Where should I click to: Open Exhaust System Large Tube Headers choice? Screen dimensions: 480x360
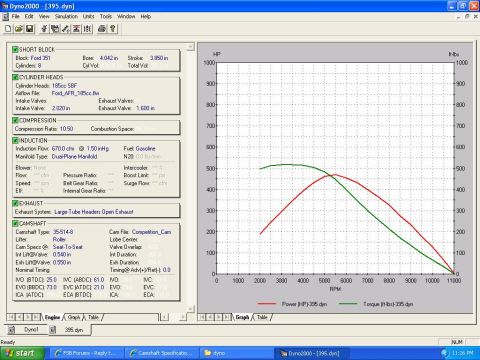94,212
